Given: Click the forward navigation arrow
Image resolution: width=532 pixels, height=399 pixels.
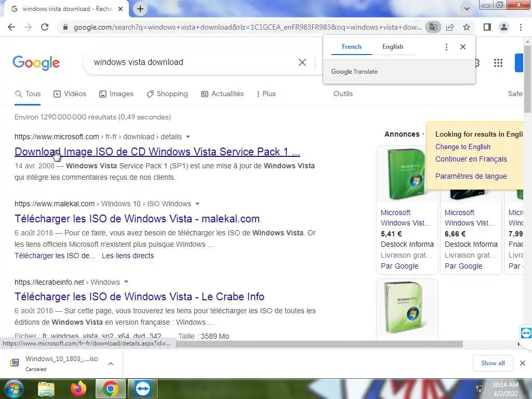Looking at the screenshot, I should (28, 27).
